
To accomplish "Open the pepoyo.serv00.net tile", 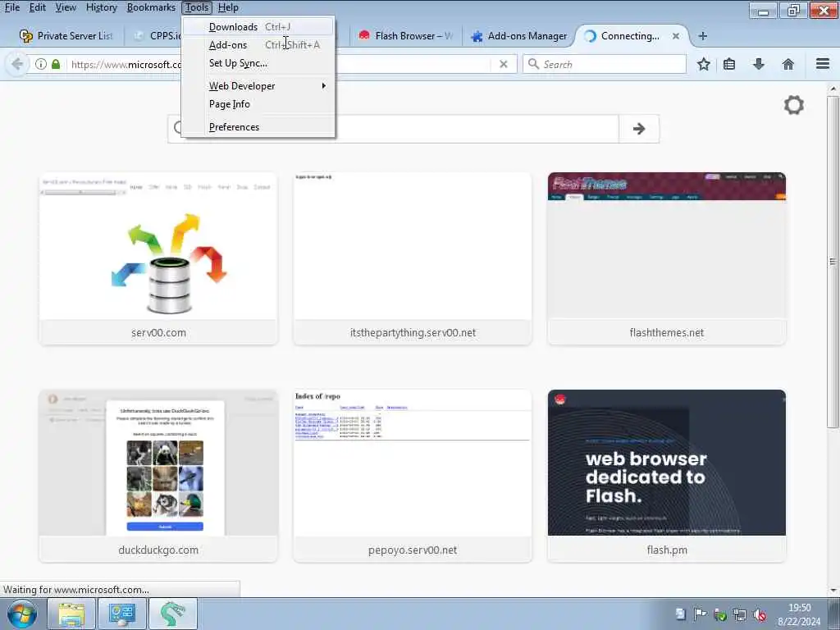I will (x=413, y=476).
